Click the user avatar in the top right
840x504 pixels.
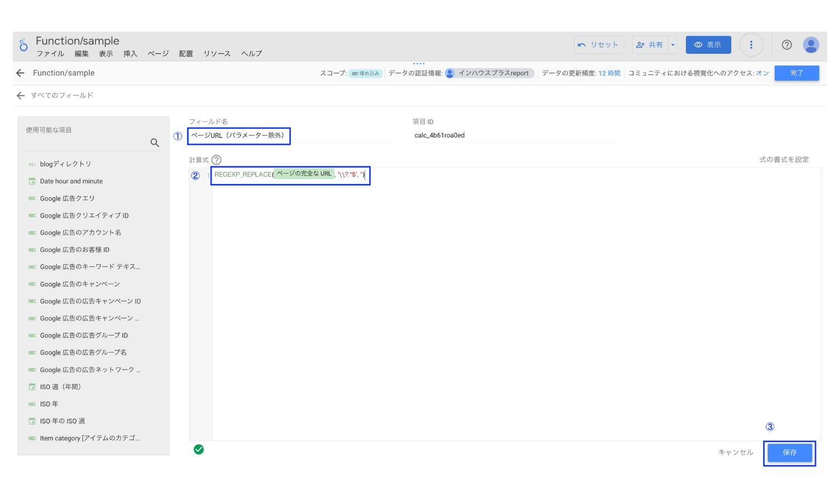click(x=811, y=45)
